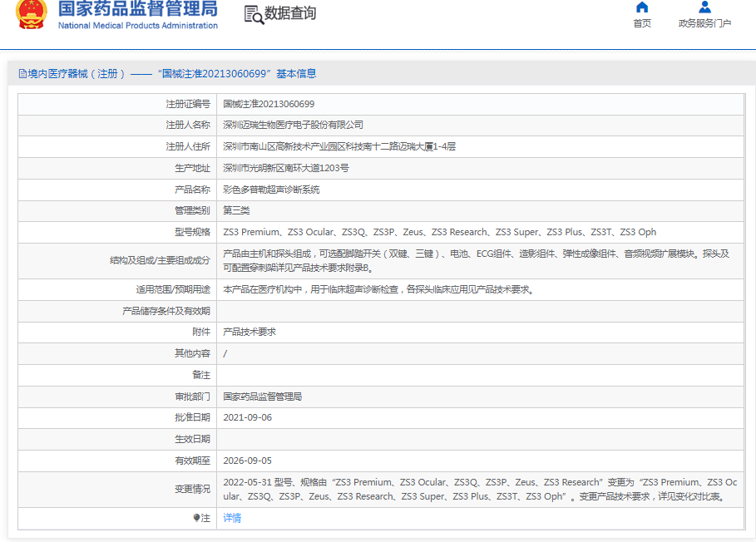Click the national emblem logo
The image size is (756, 542).
click(32, 14)
